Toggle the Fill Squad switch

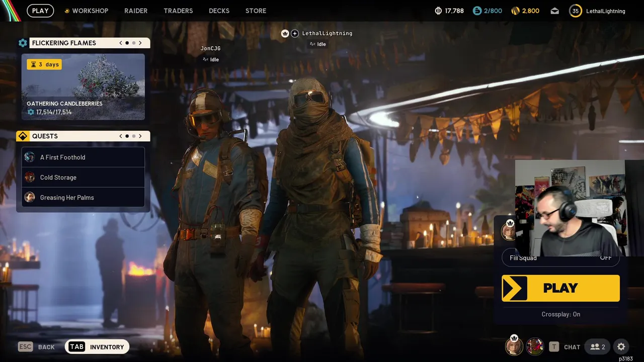[560, 258]
